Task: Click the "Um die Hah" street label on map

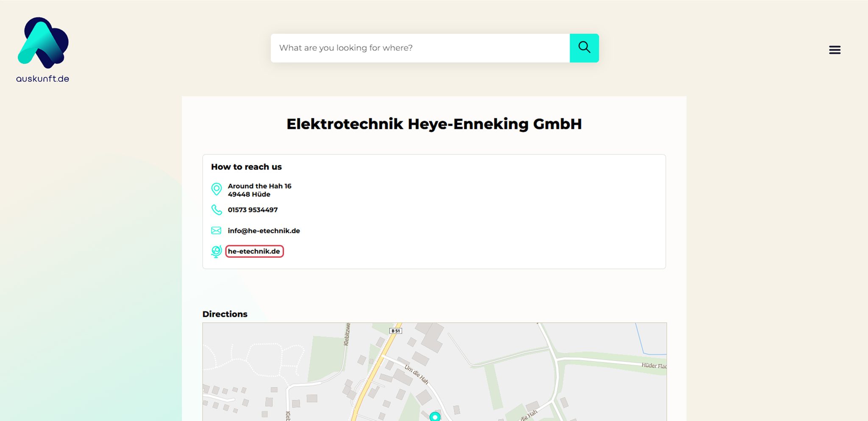Action: (416, 374)
